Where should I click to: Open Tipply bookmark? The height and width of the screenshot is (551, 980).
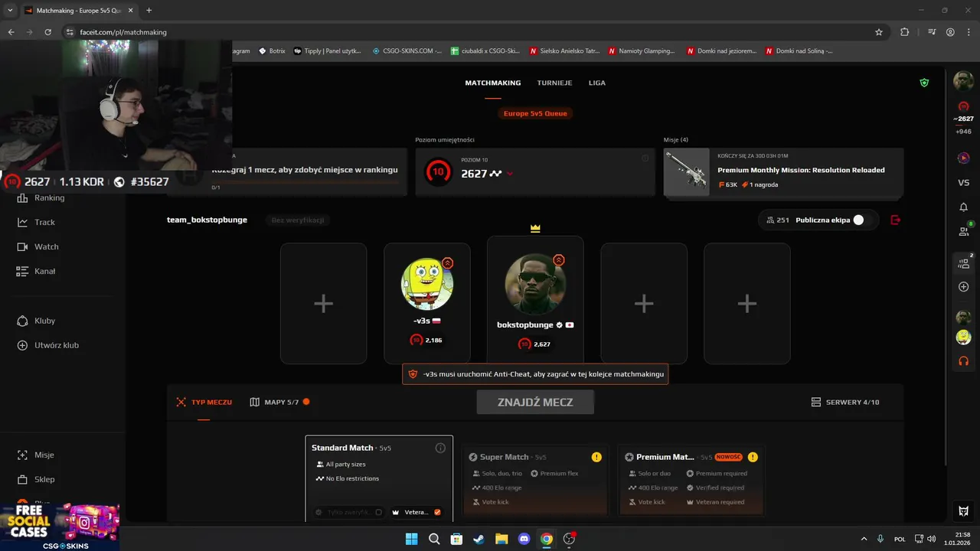point(328,51)
